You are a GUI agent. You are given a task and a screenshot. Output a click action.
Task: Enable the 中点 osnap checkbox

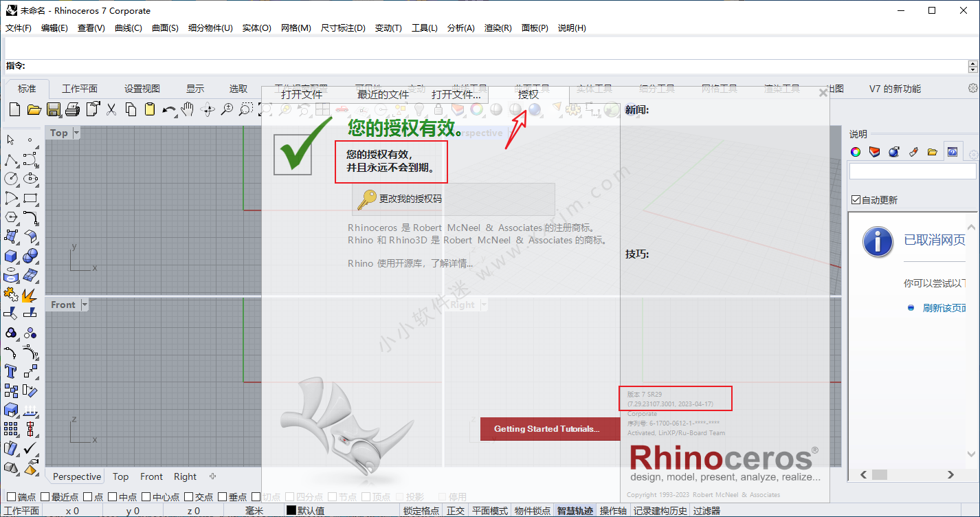pyautogui.click(x=113, y=497)
